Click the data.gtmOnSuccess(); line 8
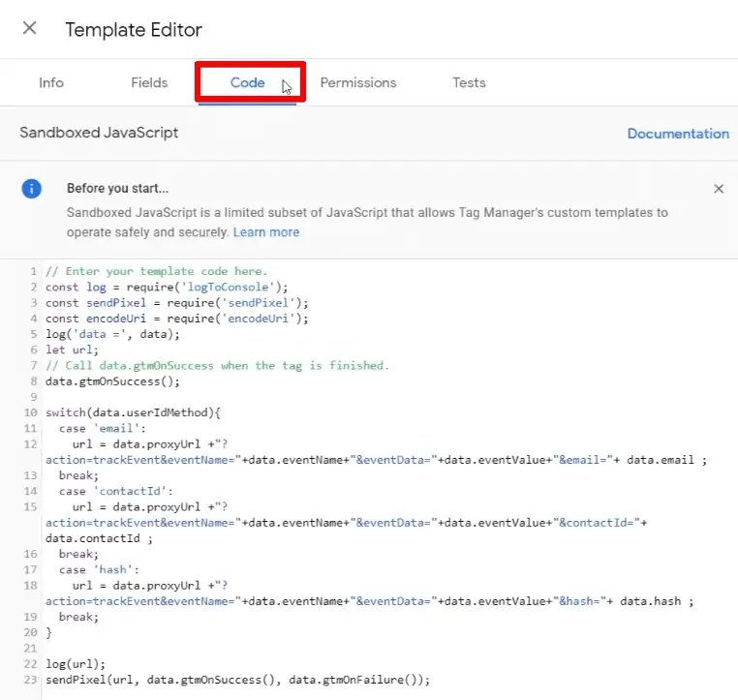Viewport: 738px width, 700px height. tap(112, 381)
